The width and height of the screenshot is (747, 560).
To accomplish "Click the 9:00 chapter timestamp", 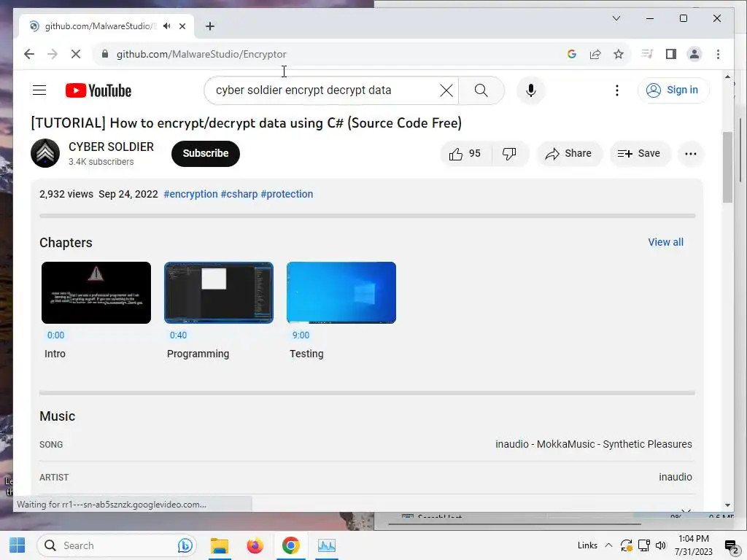I will point(301,335).
